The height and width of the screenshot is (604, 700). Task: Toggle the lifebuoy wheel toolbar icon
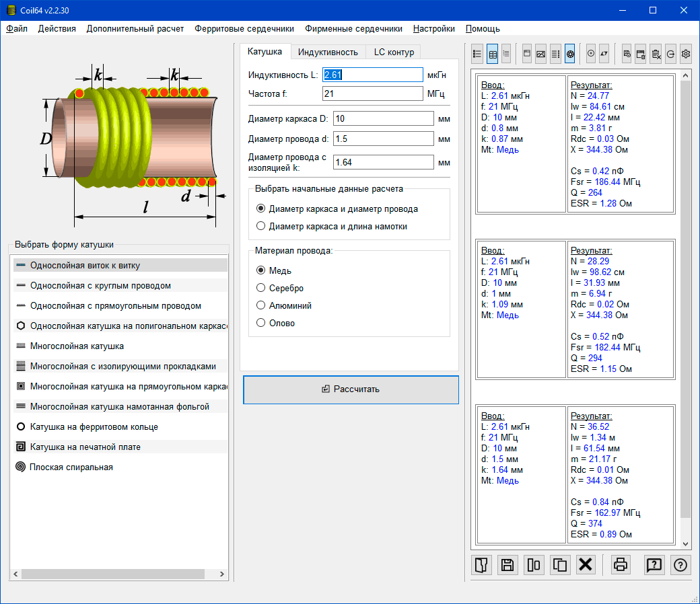tap(570, 54)
